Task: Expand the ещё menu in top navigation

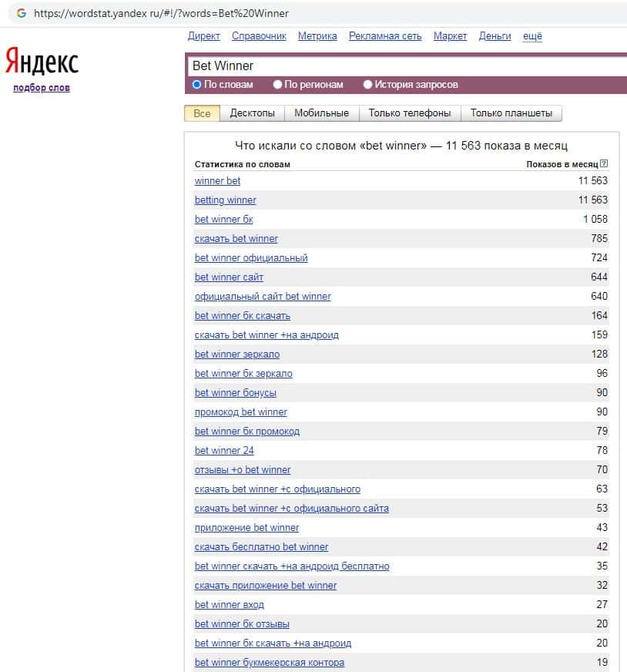Action: (532, 36)
